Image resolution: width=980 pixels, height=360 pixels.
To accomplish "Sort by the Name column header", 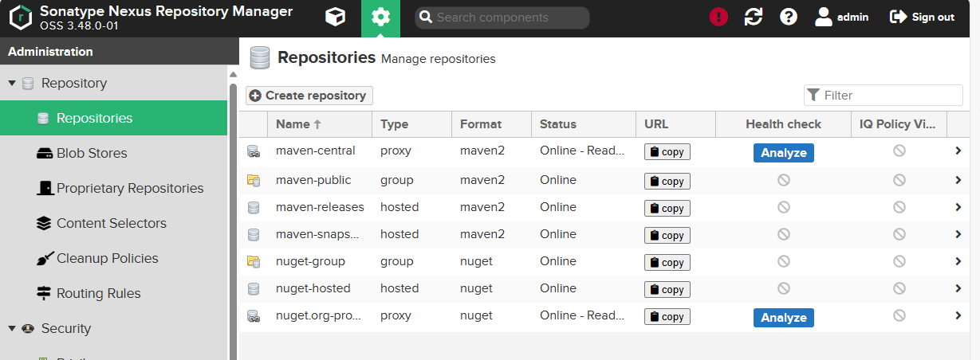I will 319,124.
